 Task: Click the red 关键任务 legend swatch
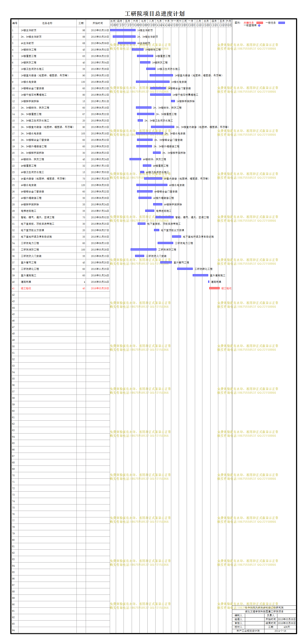click(x=260, y=23)
